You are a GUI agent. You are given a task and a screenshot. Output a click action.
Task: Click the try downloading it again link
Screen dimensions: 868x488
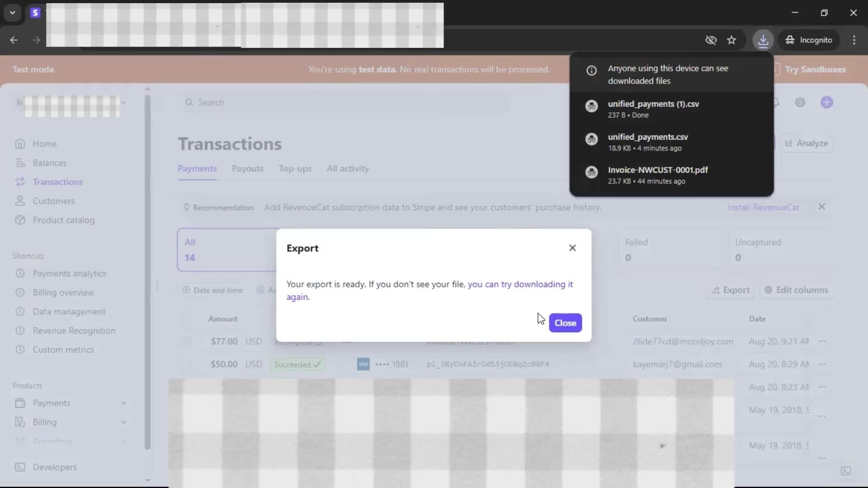click(520, 284)
